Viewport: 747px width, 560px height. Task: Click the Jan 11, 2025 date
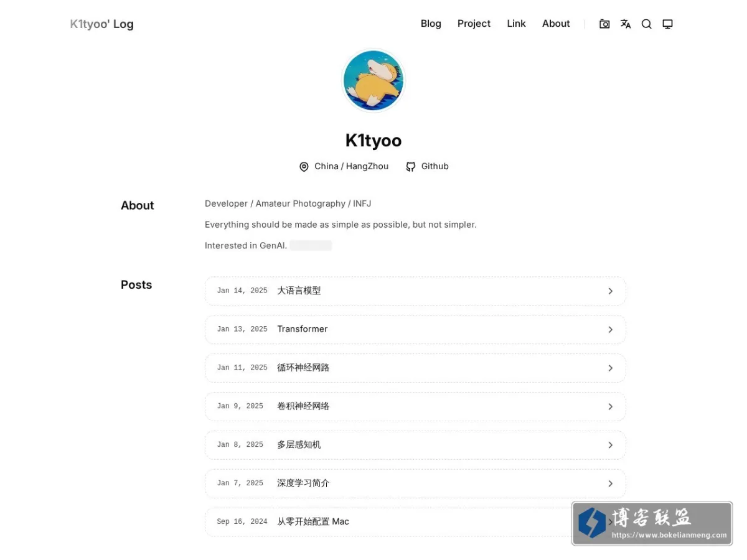click(x=242, y=368)
